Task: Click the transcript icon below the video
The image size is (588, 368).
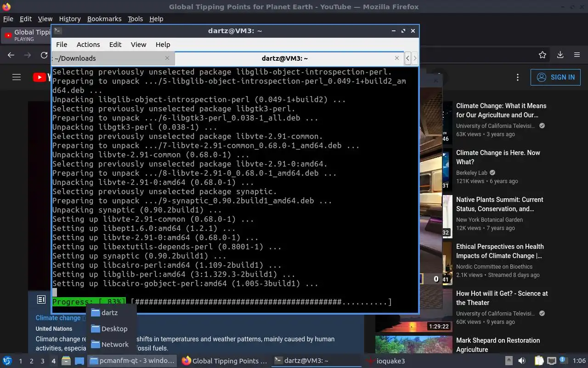Action: click(x=41, y=299)
